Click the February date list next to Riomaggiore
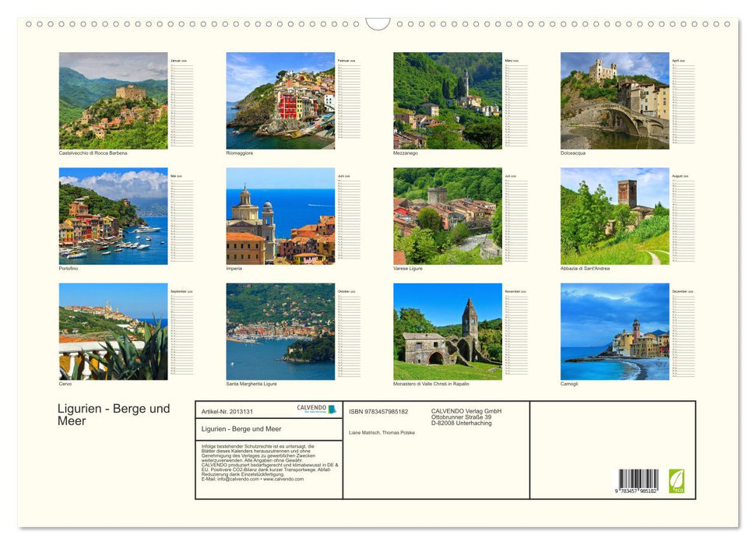The width and height of the screenshot is (756, 545). (x=349, y=100)
